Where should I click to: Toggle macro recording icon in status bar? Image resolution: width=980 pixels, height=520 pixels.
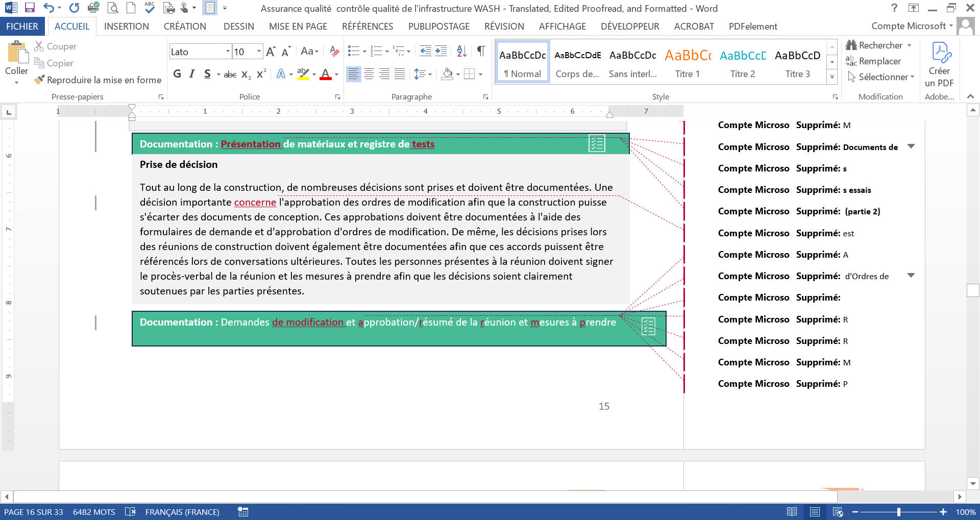(x=243, y=512)
